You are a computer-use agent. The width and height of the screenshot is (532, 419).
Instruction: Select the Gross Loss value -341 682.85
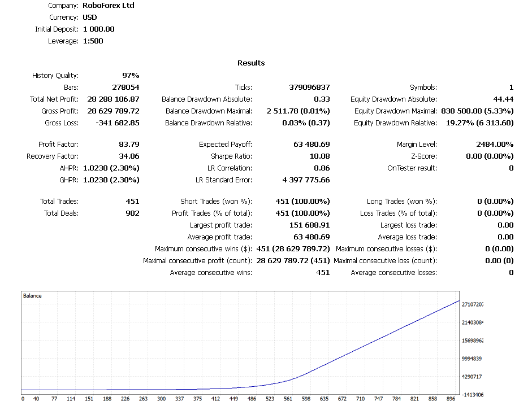[x=115, y=123]
